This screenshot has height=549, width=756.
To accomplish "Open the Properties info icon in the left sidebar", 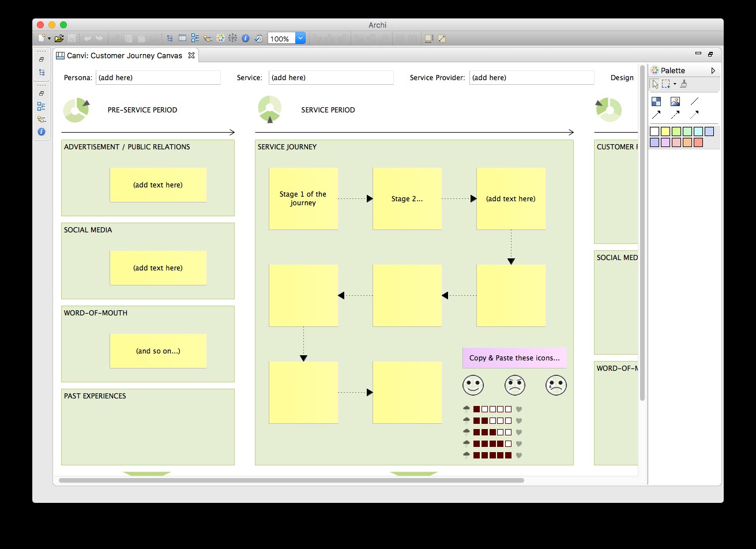I will (42, 132).
